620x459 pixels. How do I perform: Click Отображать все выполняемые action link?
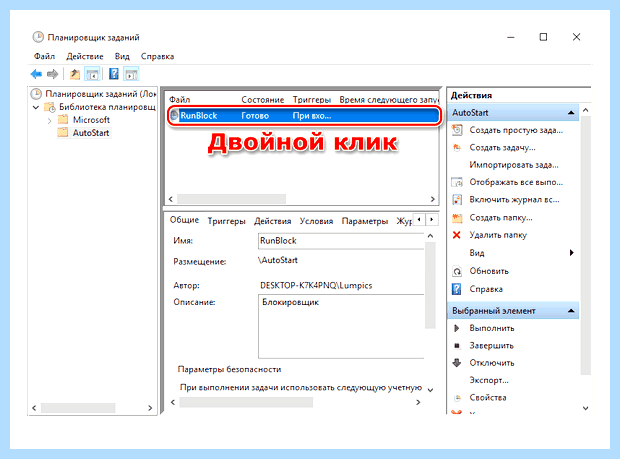click(x=516, y=182)
